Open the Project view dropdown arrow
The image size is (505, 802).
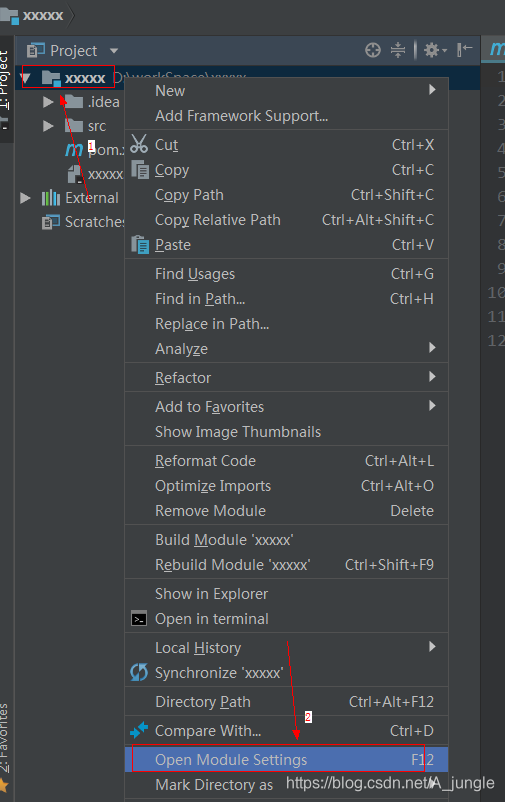(114, 51)
